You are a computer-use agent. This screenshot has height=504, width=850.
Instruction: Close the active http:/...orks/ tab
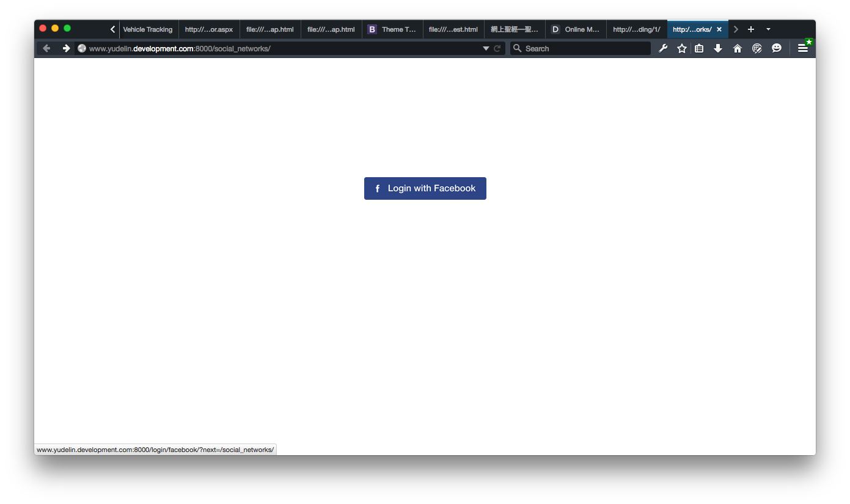pos(719,29)
